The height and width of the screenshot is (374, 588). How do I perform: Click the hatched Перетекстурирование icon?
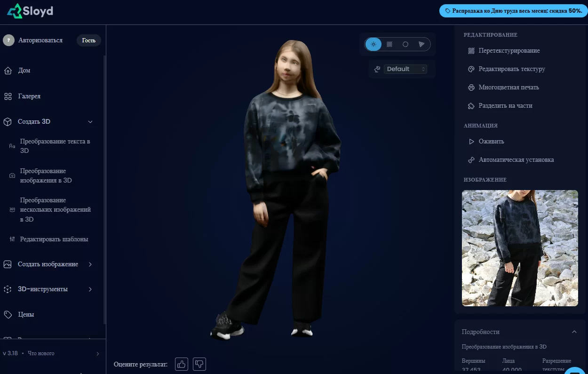pyautogui.click(x=471, y=51)
